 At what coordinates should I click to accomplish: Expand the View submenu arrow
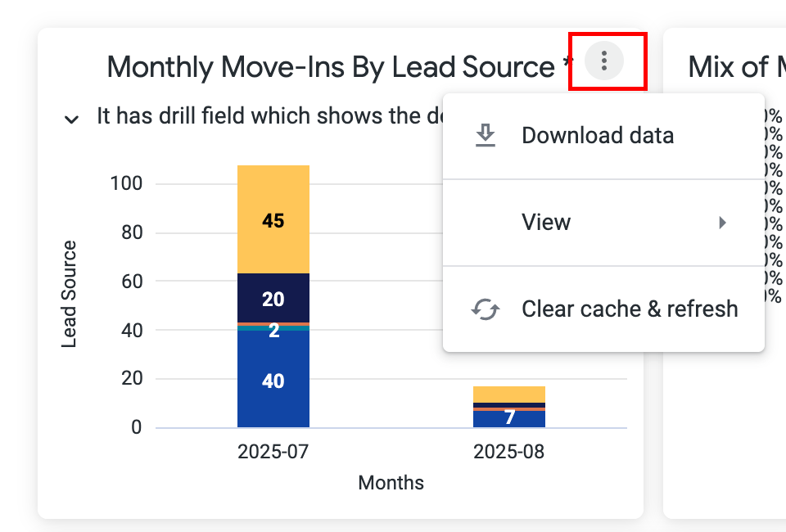point(722,223)
